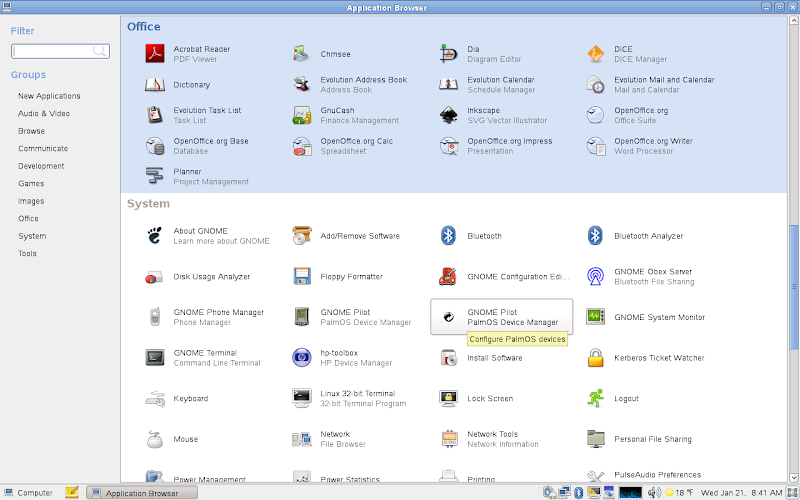Open the Bluetooth application
Screen dimensions: 800x500
(x=470, y=236)
